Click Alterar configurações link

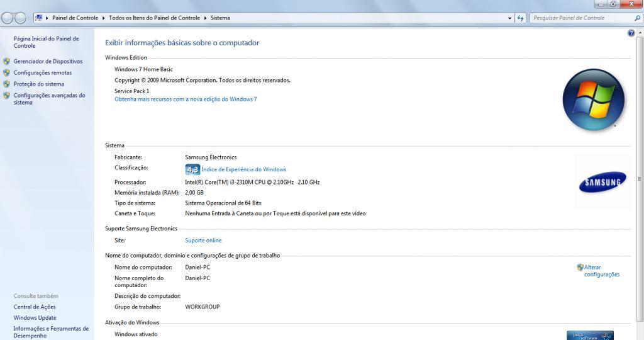pos(602,271)
